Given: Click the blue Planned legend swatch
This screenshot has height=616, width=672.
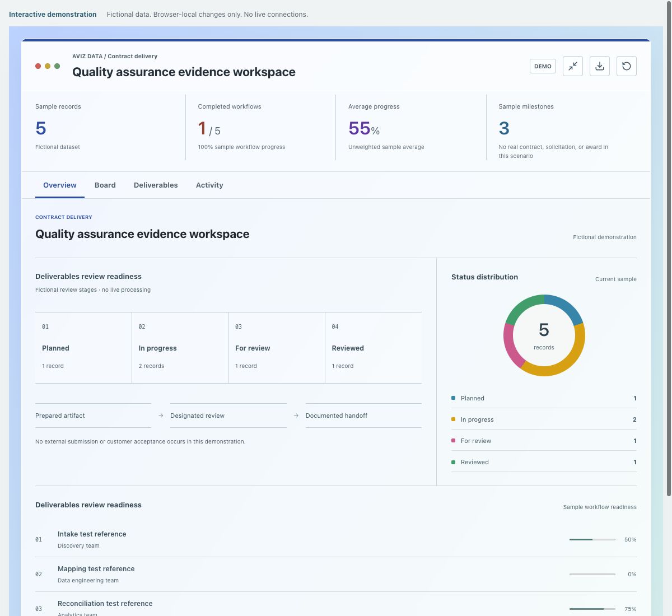Looking at the screenshot, I should (x=453, y=398).
